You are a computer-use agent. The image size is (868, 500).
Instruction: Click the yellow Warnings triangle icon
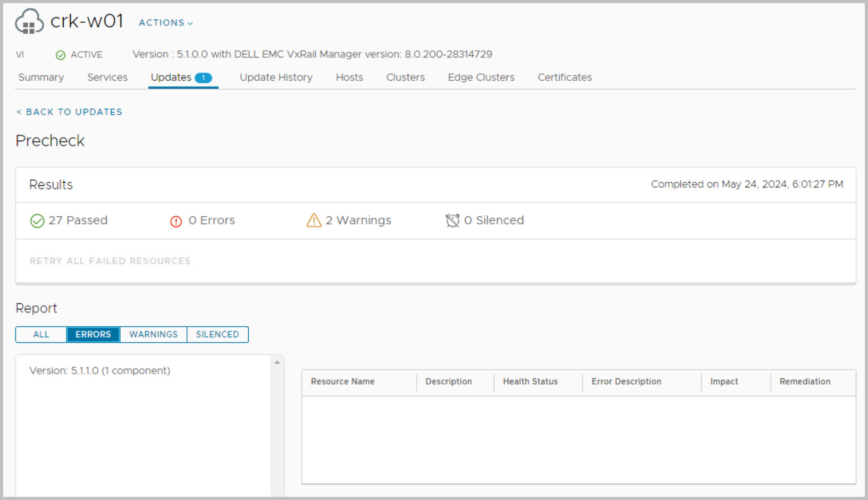point(314,220)
